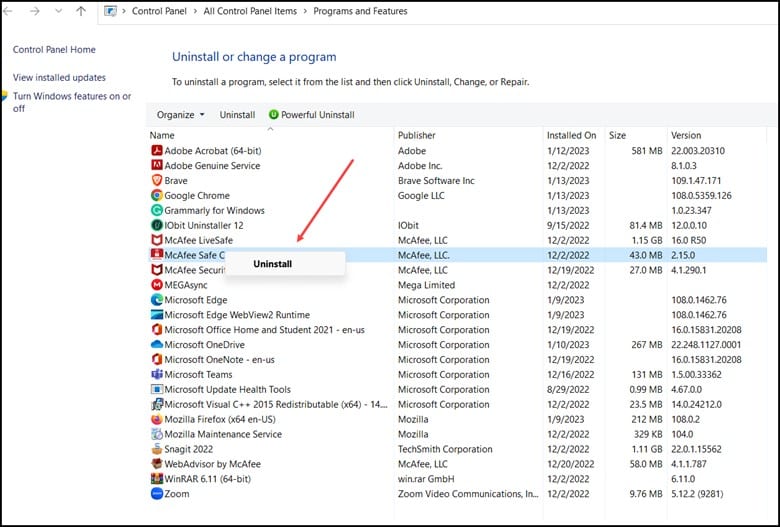Open the recent locations dropdown chevron
The image size is (780, 527).
pyautogui.click(x=59, y=11)
